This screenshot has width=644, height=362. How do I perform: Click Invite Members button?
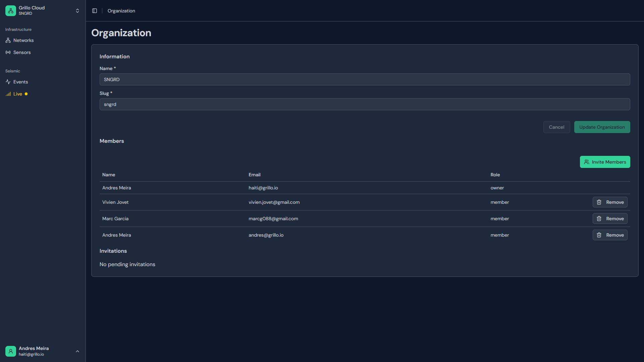[x=605, y=162]
